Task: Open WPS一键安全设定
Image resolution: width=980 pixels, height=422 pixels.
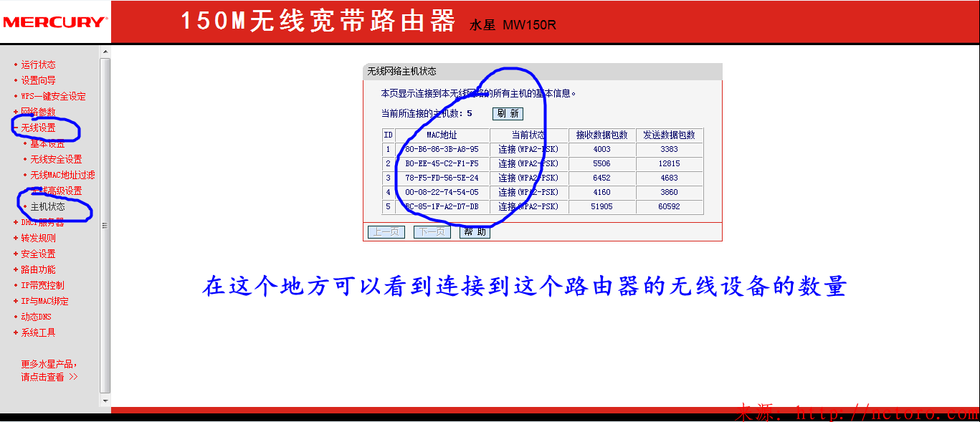Action: (x=53, y=96)
